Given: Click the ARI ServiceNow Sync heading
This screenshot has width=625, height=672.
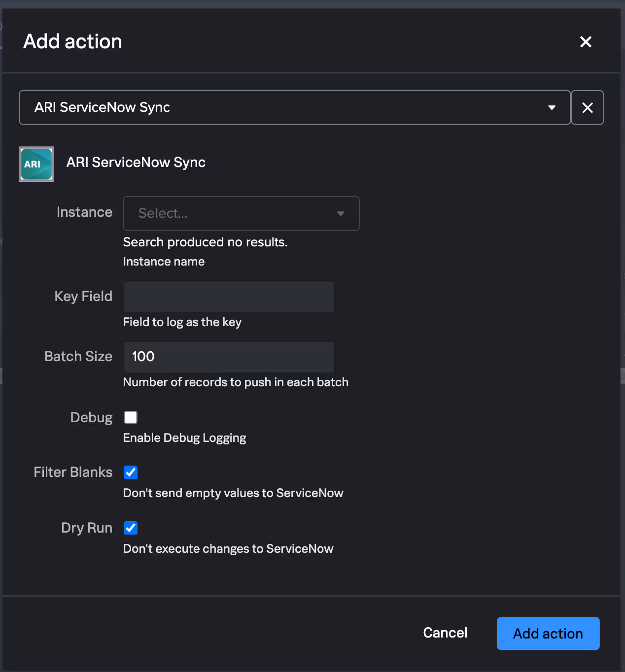Looking at the screenshot, I should [136, 162].
